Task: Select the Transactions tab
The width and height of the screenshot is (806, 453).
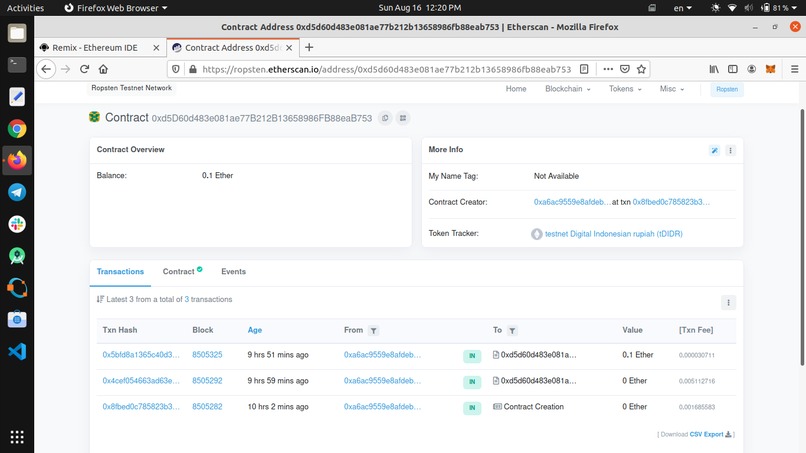Action: pyautogui.click(x=120, y=271)
